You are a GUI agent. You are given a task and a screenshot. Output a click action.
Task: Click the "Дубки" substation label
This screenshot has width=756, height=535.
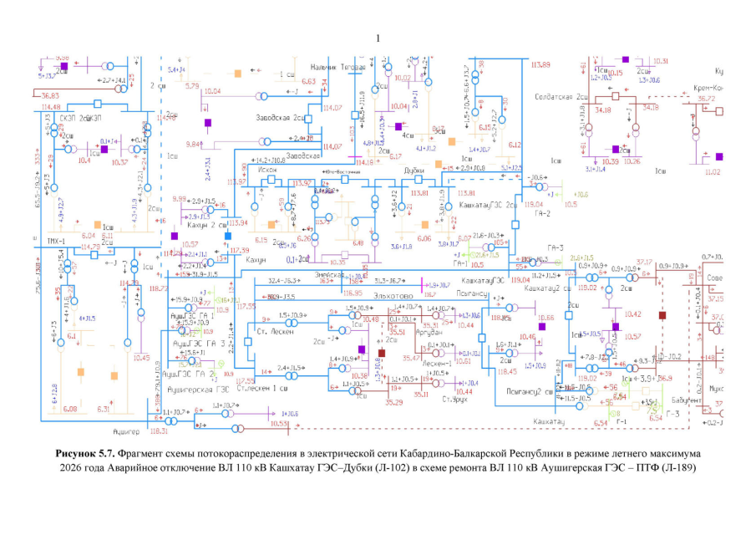pyautogui.click(x=414, y=171)
